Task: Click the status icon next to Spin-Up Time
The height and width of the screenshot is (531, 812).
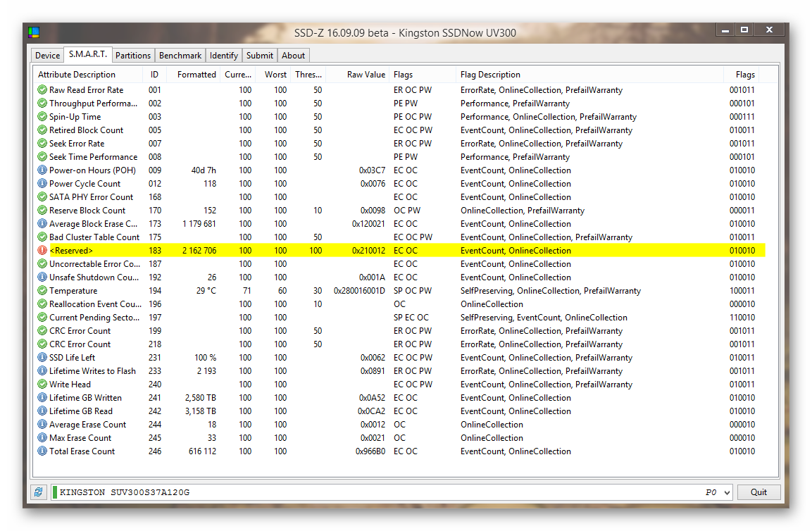Action: point(42,117)
